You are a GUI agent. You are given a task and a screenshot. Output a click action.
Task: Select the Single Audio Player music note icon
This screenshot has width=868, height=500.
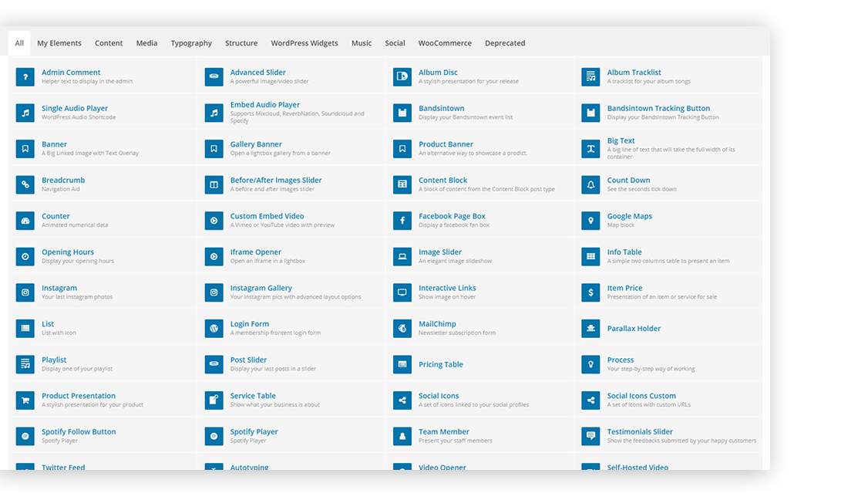tap(25, 113)
